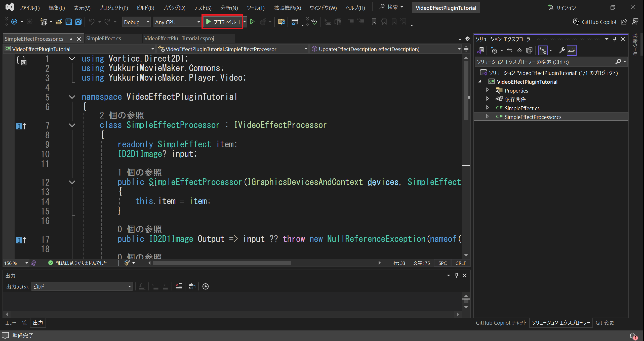Expand the SimpleEffect.cs tree node
The width and height of the screenshot is (644, 341).
click(487, 108)
